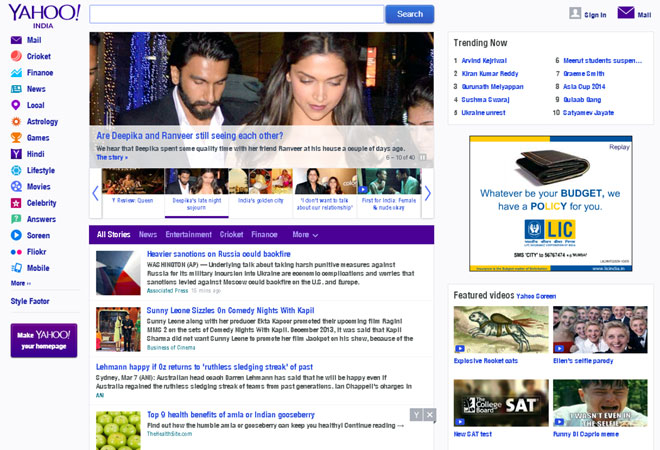
Task: Click inside the search input field
Action: 237,14
